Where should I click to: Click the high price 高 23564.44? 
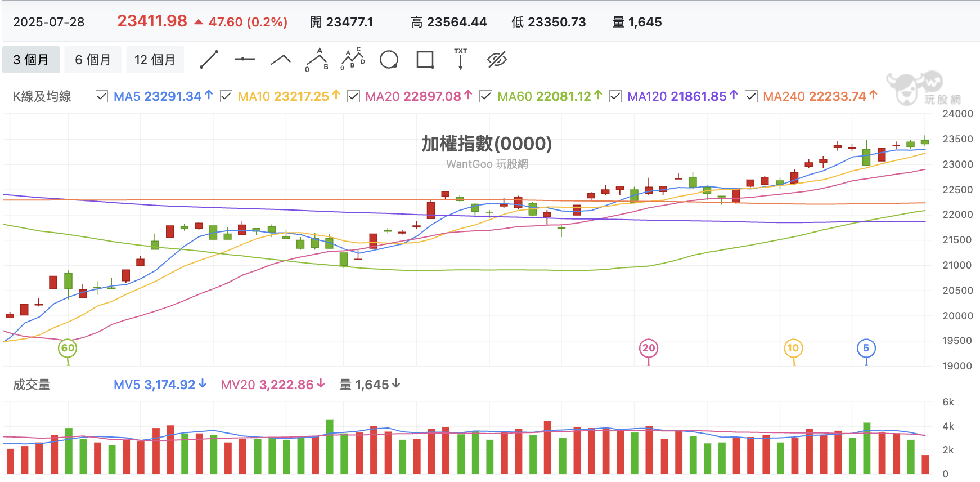[x=449, y=22]
